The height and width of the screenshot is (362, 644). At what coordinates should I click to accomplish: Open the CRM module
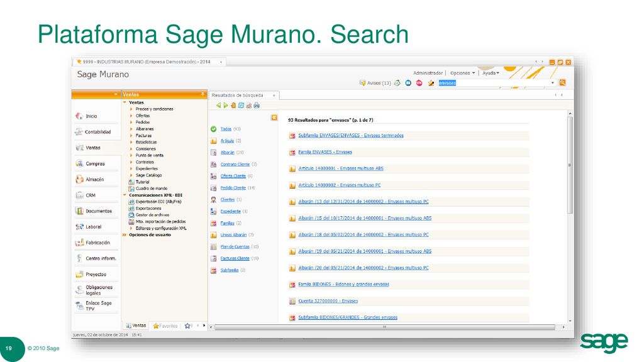pyautogui.click(x=86, y=195)
